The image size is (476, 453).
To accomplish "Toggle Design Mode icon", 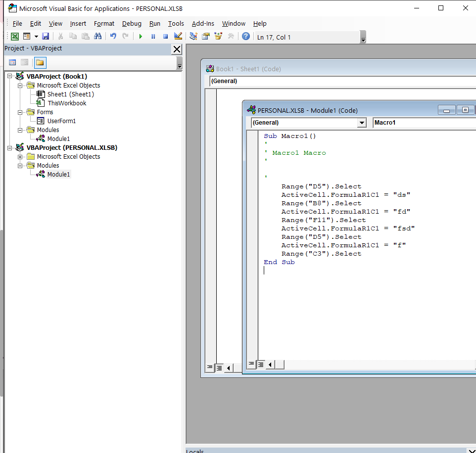I will coord(178,37).
